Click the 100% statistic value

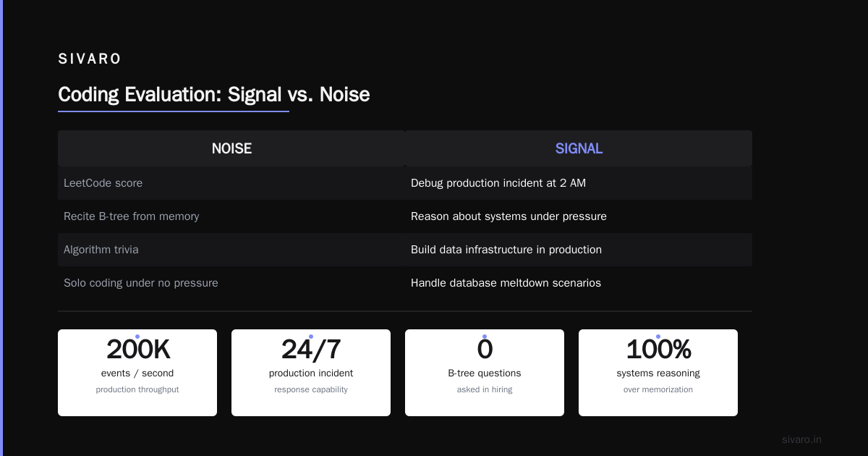(658, 350)
